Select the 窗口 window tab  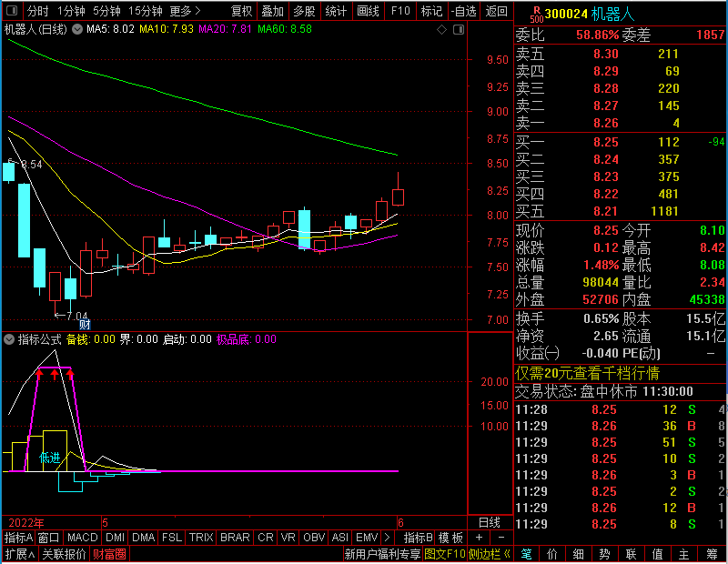(49, 538)
